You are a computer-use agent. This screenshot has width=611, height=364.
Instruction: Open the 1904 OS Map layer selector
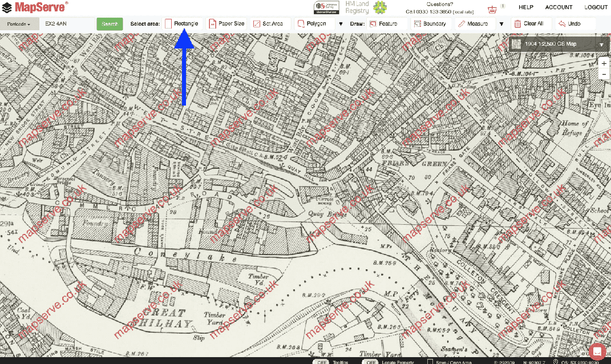pos(560,44)
